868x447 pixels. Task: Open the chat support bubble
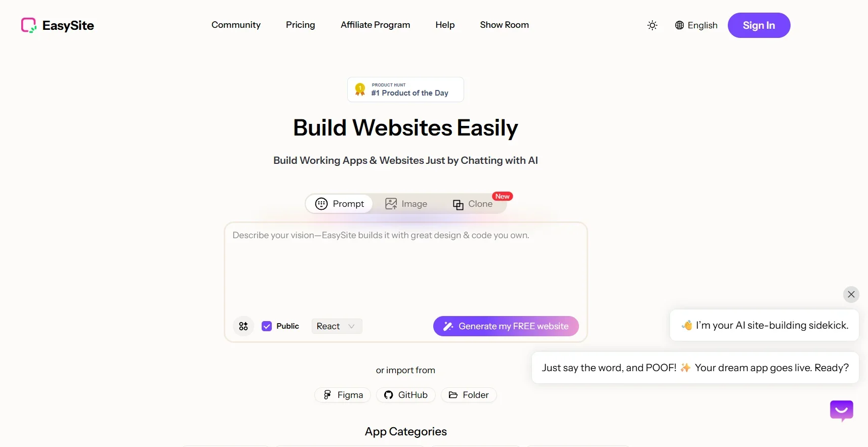pos(841,411)
